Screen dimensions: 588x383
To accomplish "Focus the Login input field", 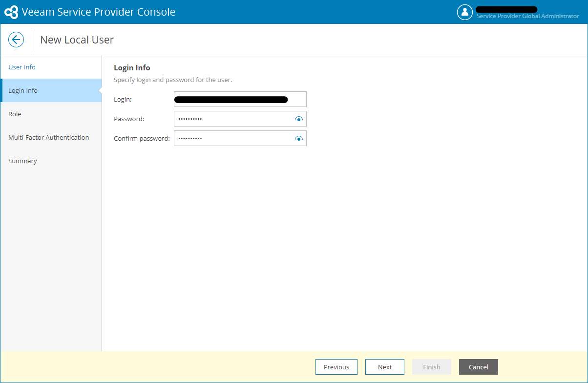I will coord(240,99).
